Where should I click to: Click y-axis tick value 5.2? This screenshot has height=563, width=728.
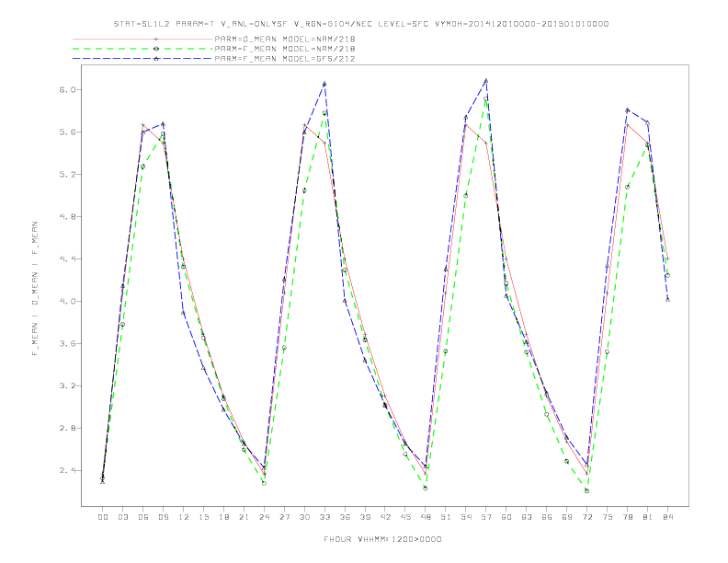point(67,174)
